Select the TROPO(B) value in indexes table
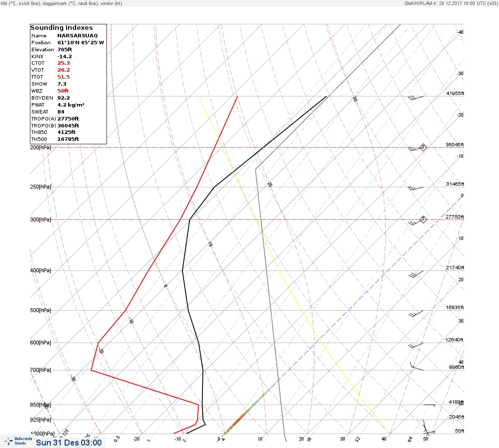 point(68,126)
